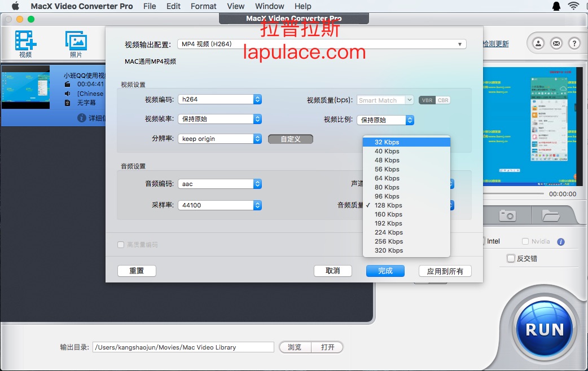
Task: Expand the 视频输出配置 MP4 profile dropdown
Action: 322,44
